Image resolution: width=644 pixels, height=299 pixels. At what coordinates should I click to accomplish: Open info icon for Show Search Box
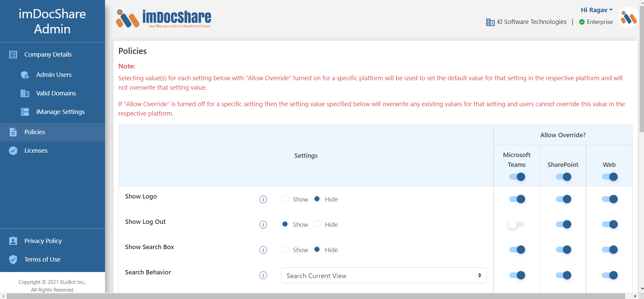click(263, 250)
